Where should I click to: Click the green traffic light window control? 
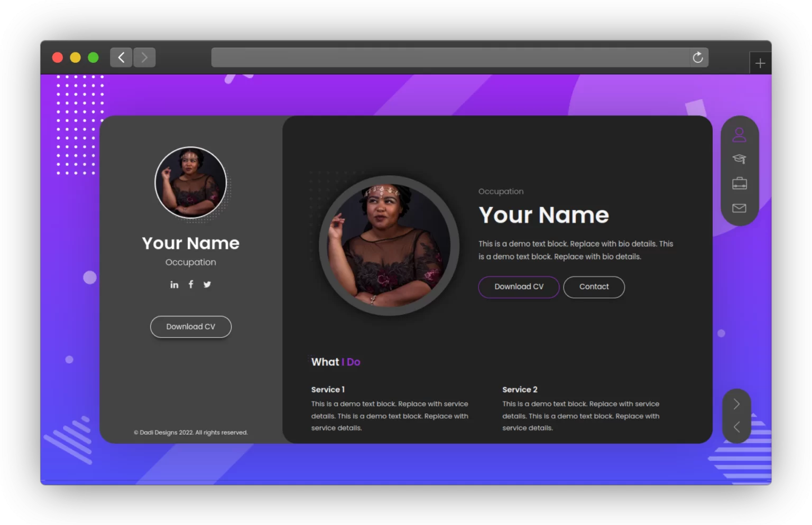[x=94, y=57]
